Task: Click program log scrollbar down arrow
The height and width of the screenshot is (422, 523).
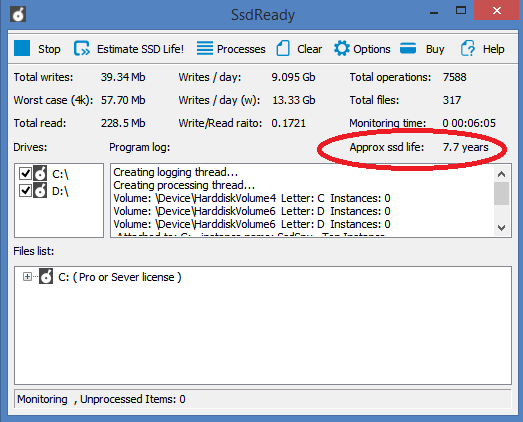Action: coord(501,228)
